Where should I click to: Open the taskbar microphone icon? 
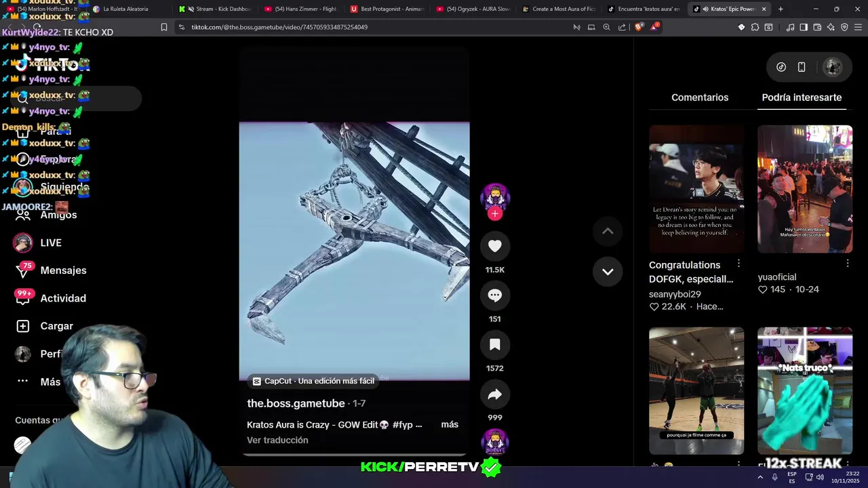pyautogui.click(x=774, y=477)
